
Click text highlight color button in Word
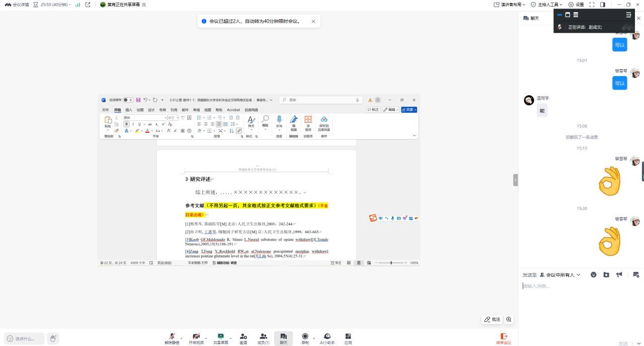[137, 130]
